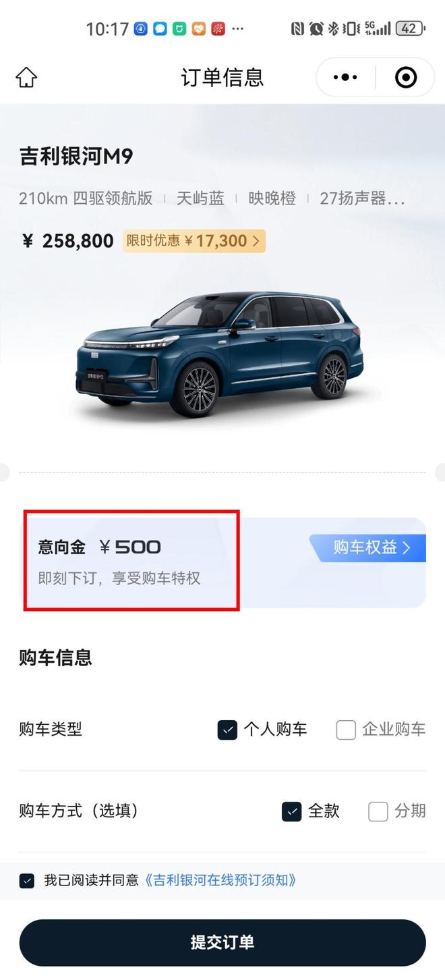Submit the order with 提交订单
The height and width of the screenshot is (980, 445).
pos(222,942)
